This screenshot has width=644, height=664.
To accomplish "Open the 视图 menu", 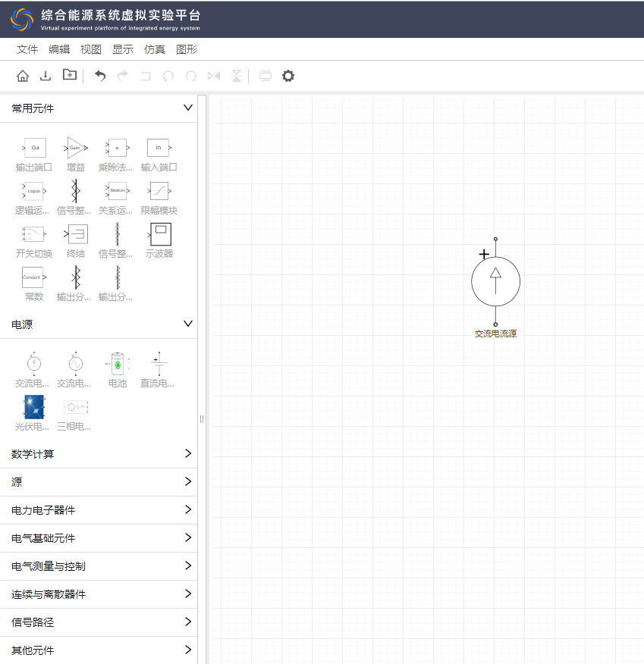I will click(x=91, y=49).
